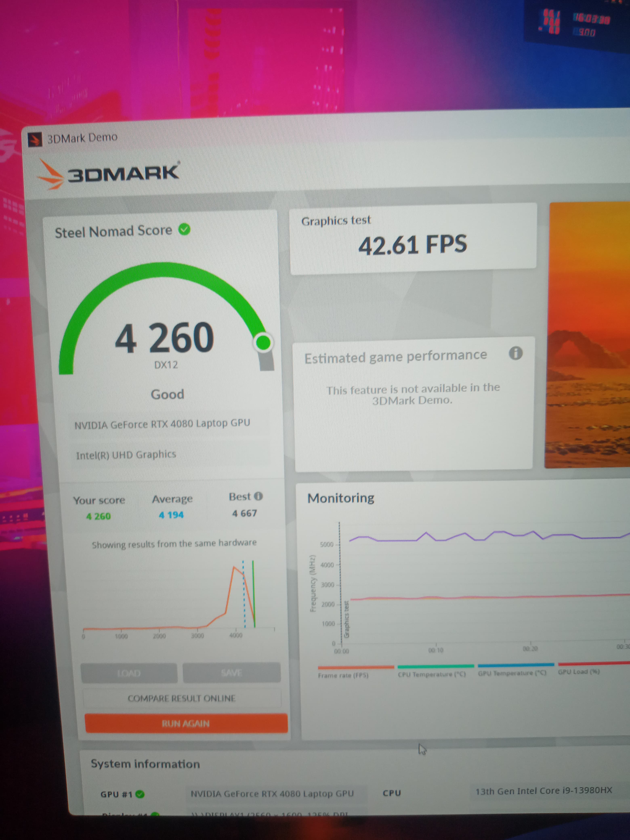Click the SAVE button

[x=231, y=673]
